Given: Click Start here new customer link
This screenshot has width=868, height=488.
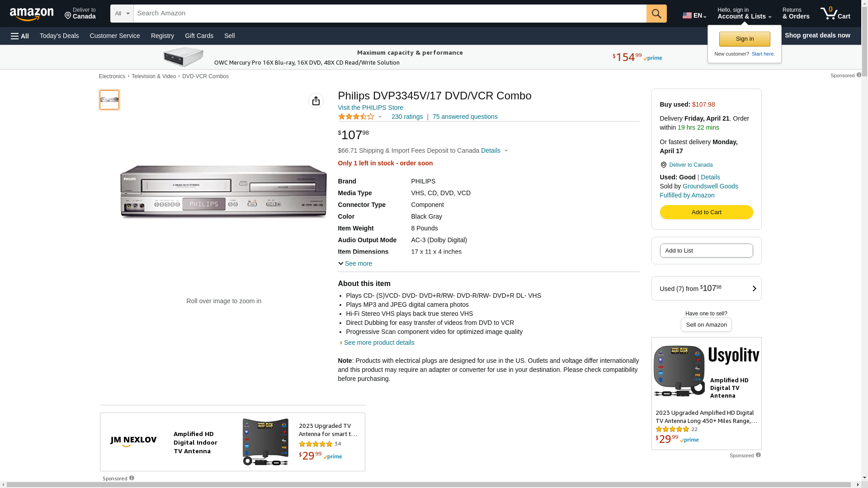Looking at the screenshot, I should point(763,54).
